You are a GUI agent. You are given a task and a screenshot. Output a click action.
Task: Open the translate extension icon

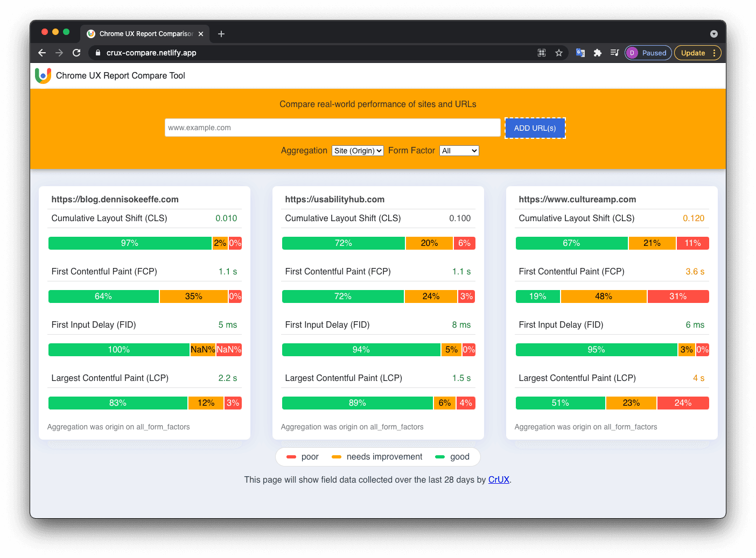pos(580,53)
